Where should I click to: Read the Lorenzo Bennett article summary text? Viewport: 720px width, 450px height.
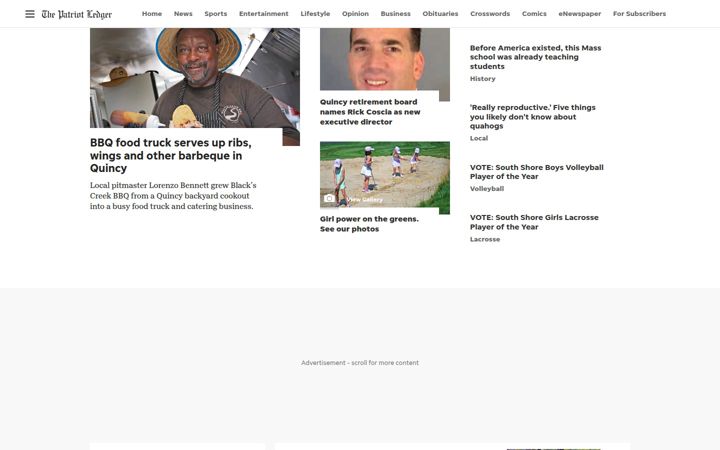173,196
